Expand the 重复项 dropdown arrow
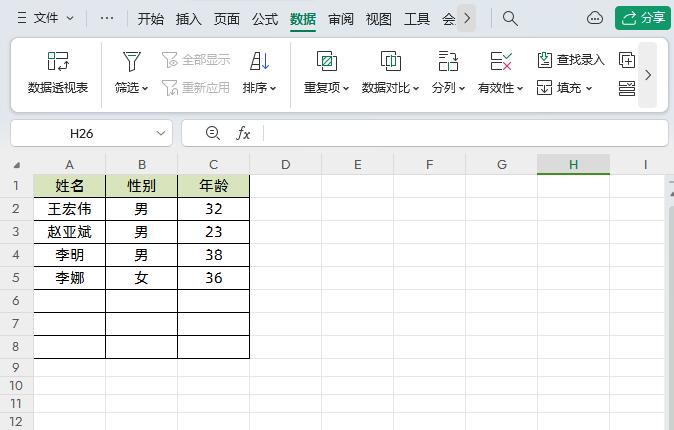 pos(346,89)
